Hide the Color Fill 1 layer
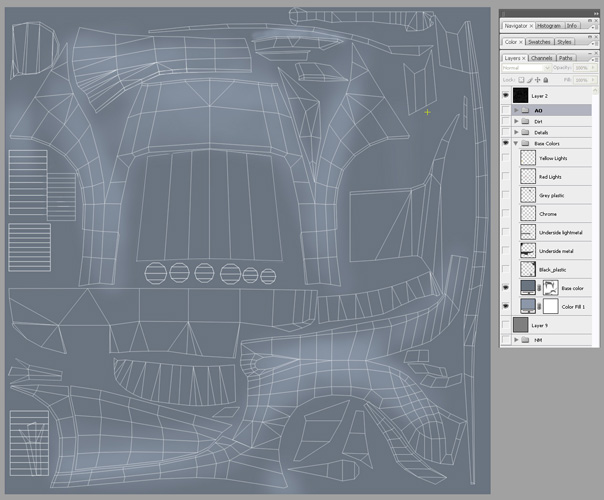 [506, 306]
